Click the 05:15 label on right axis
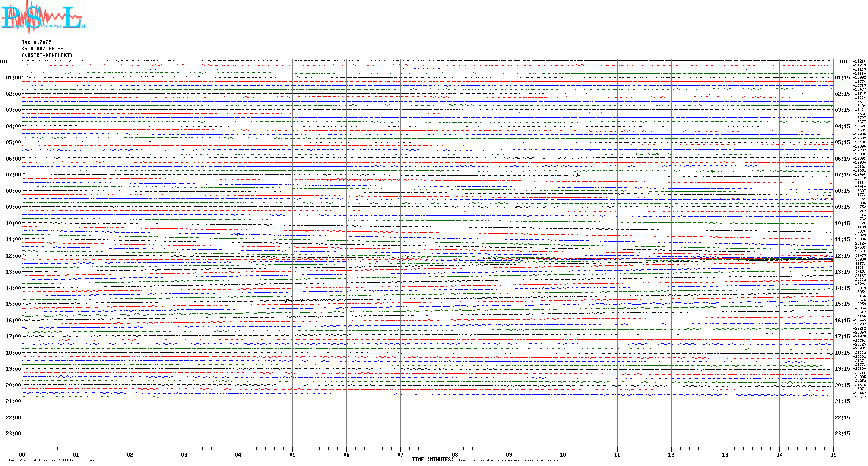This screenshot has height=466, width=868. 842,142
